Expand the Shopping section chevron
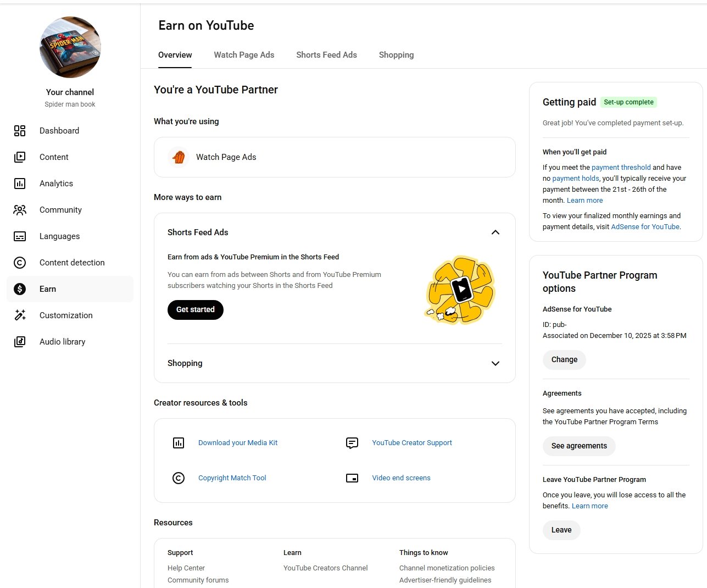Image resolution: width=707 pixels, height=588 pixels. click(495, 363)
